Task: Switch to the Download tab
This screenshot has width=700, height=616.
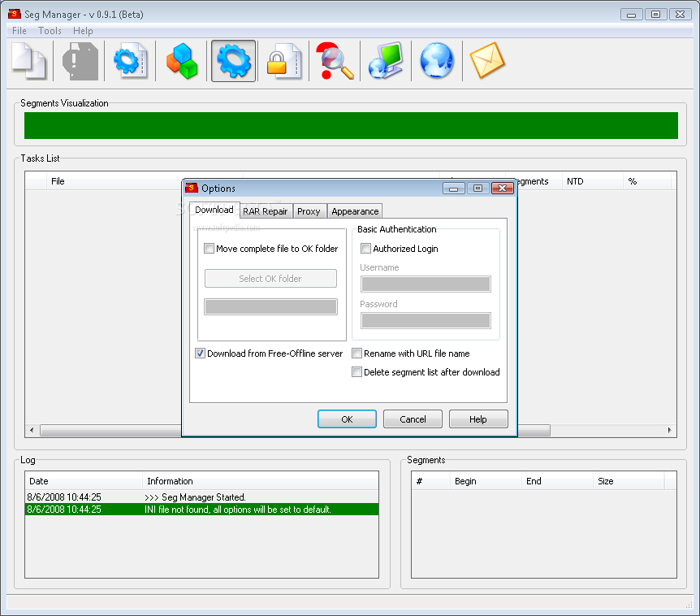Action: click(x=214, y=210)
